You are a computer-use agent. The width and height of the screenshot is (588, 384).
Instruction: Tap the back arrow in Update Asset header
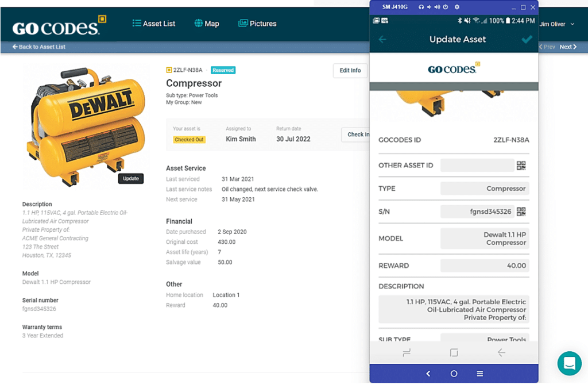click(384, 39)
